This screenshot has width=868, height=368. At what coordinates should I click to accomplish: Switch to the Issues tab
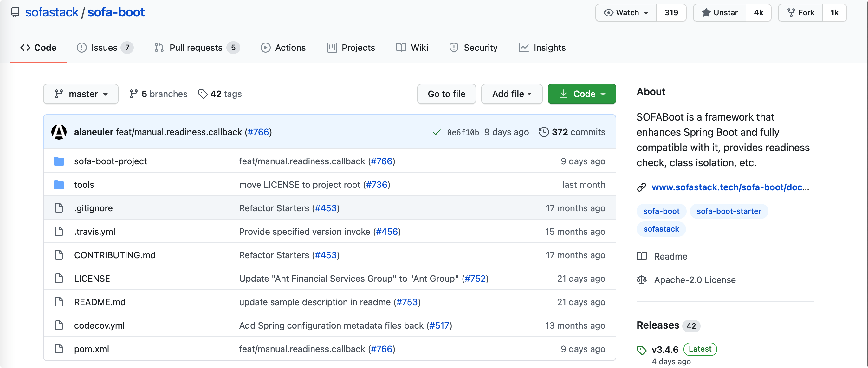[104, 48]
